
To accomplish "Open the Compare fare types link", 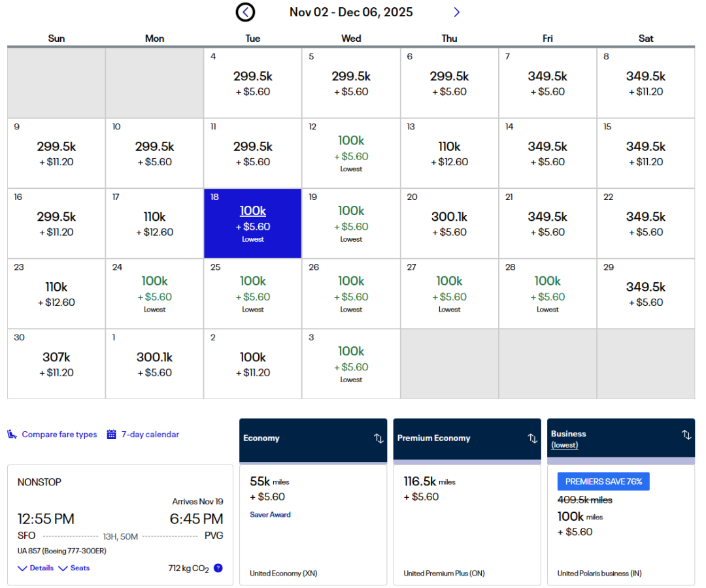I will [59, 434].
